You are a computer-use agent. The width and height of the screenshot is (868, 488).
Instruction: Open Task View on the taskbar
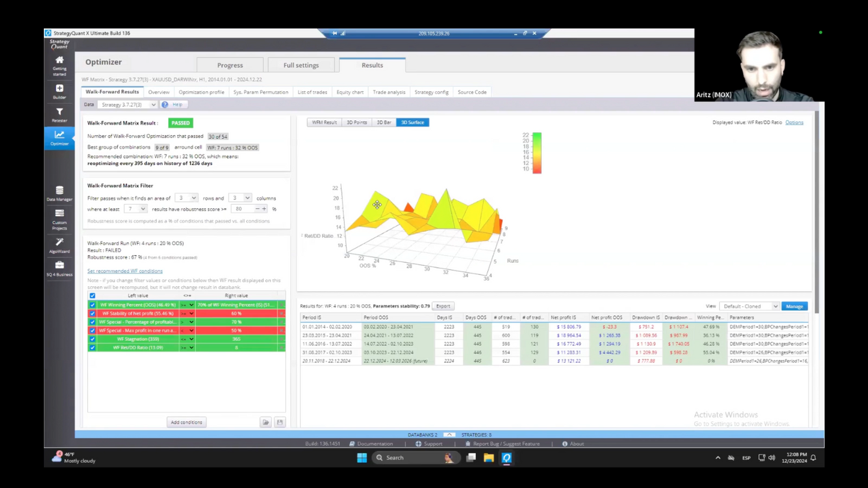471,457
